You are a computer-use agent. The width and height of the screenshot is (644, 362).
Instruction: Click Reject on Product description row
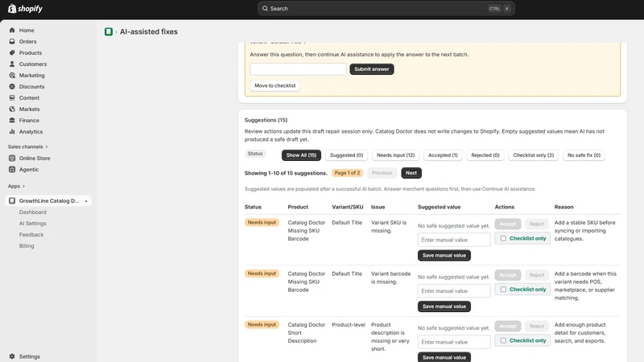tap(536, 326)
